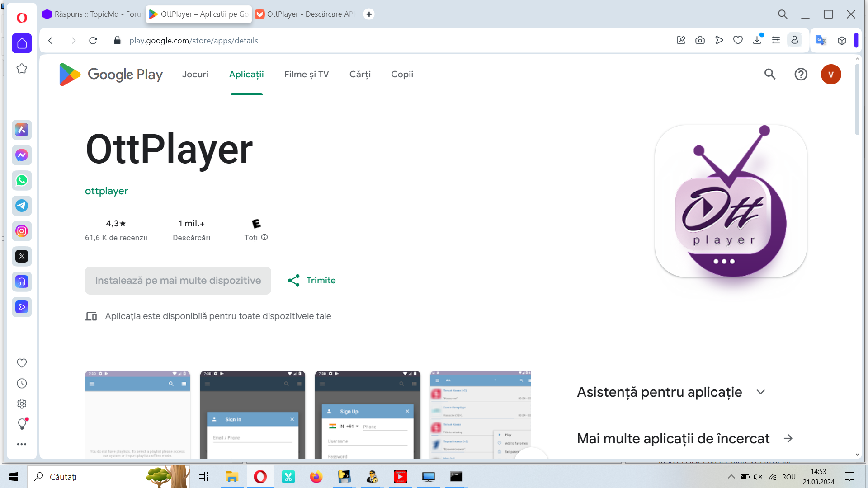Click page vertical scrollbar

857,99
